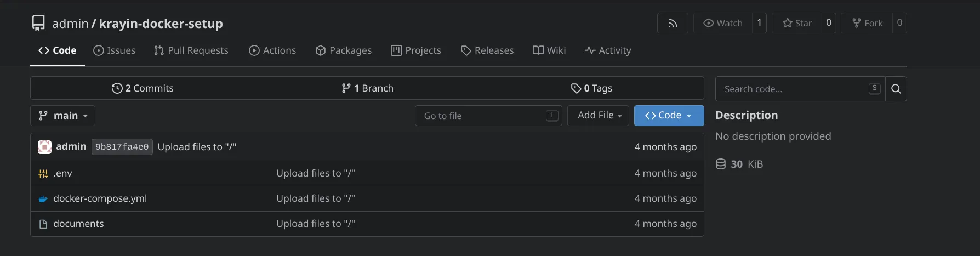Open the Wiki tab
The image size is (980, 256).
549,50
